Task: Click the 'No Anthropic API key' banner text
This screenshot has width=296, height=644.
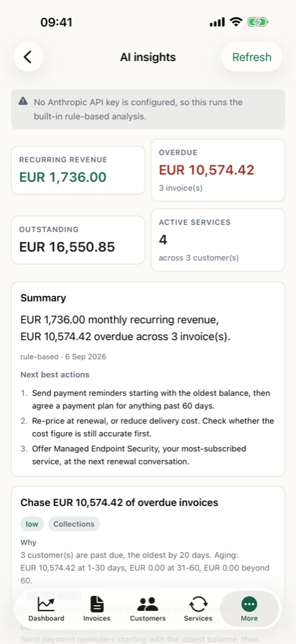Action: pyautogui.click(x=139, y=109)
